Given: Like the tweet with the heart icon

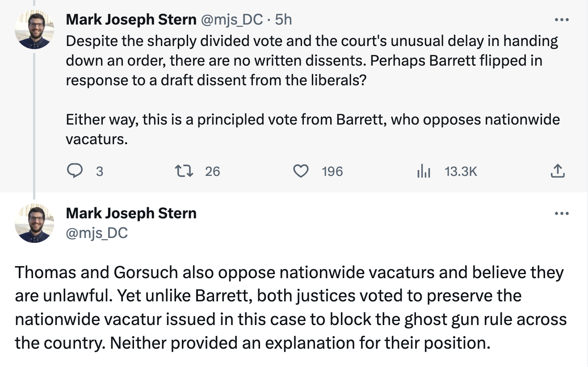Looking at the screenshot, I should pyautogui.click(x=302, y=171).
